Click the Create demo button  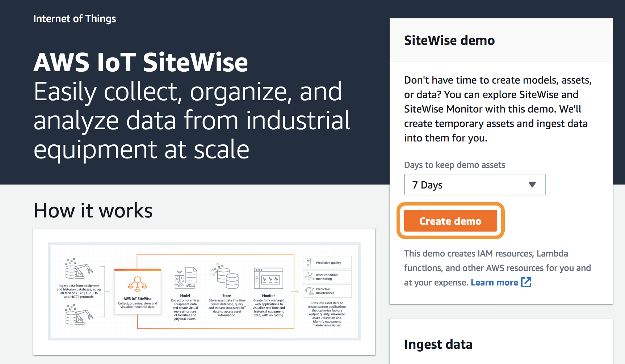click(x=450, y=221)
